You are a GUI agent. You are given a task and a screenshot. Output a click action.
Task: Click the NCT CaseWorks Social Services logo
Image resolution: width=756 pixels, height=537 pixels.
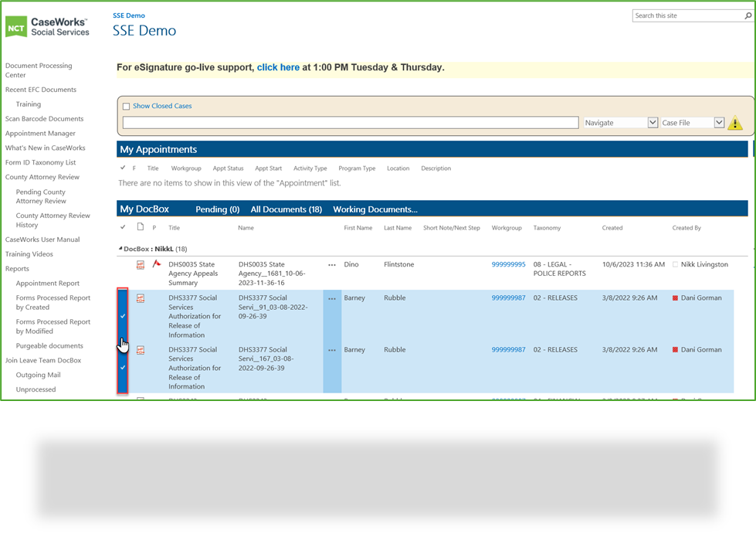[47, 27]
